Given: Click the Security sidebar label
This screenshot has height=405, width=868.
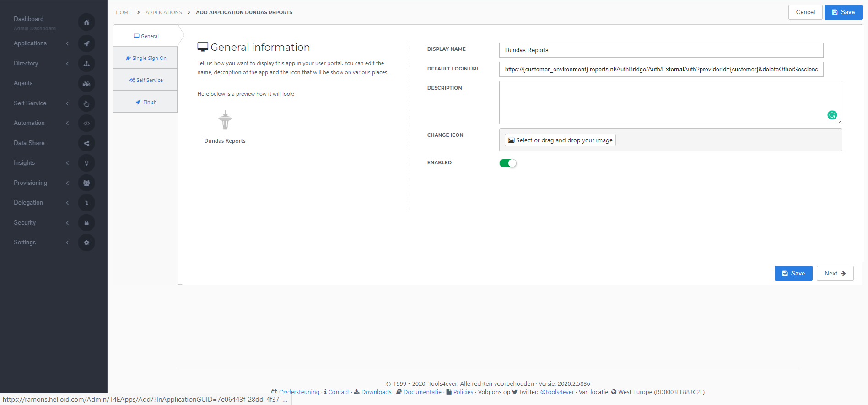Looking at the screenshot, I should 25,223.
